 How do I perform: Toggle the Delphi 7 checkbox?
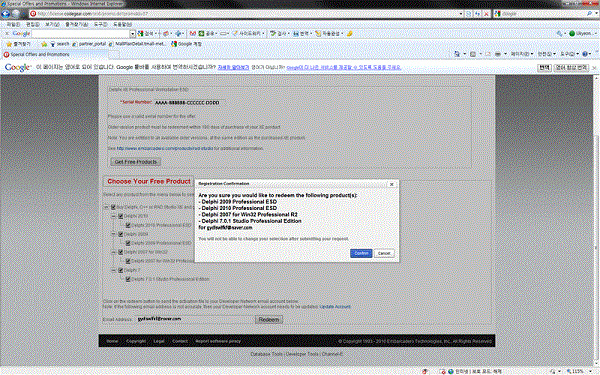121,270
